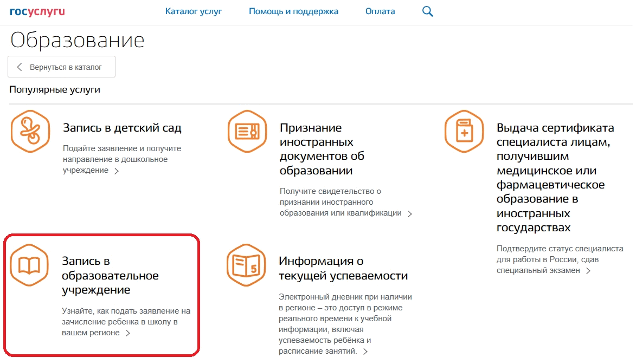Viewport: 636px width, 364px height.
Task: Click the gradebook icon with number 5
Action: [246, 265]
